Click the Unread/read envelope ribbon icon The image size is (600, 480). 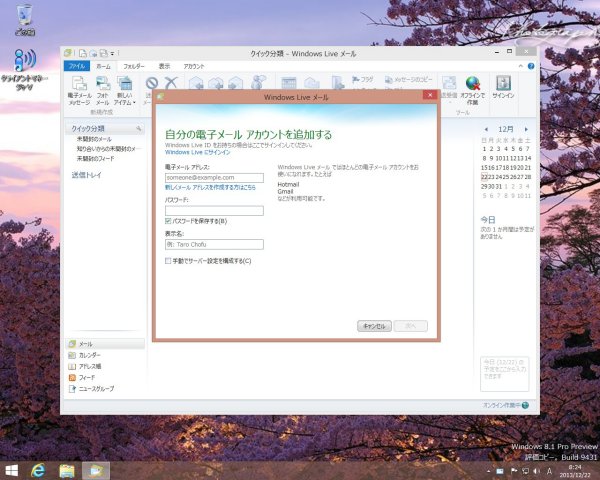click(x=312, y=83)
